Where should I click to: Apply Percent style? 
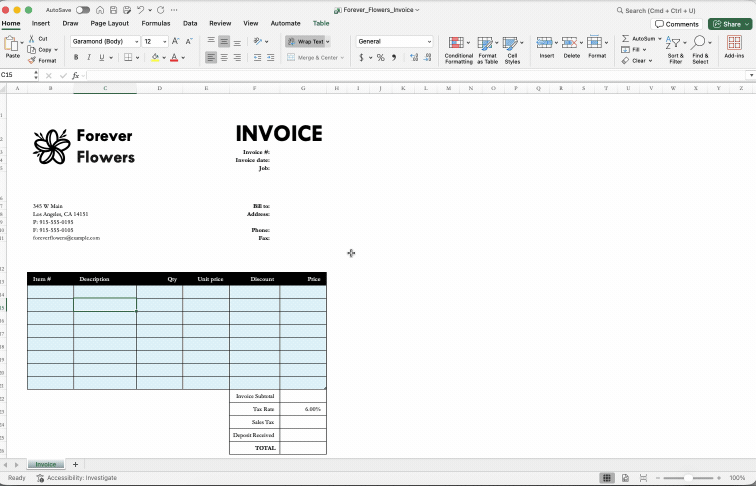[380, 57]
